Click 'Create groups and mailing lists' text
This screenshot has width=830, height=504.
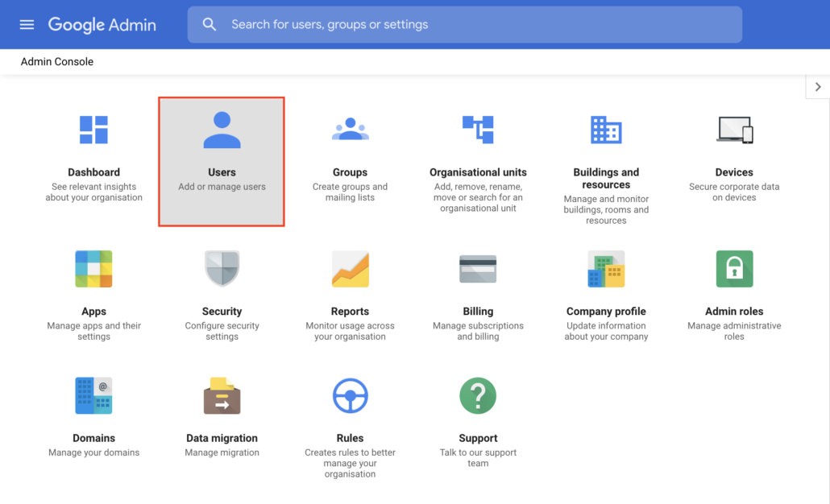pos(350,192)
